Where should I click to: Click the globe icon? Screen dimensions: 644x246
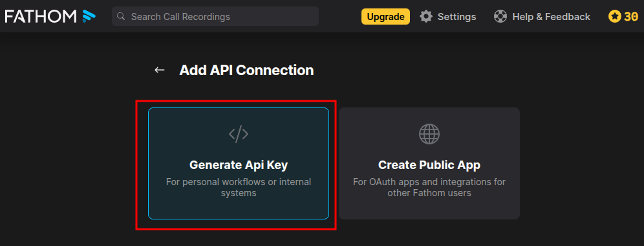[x=429, y=134]
